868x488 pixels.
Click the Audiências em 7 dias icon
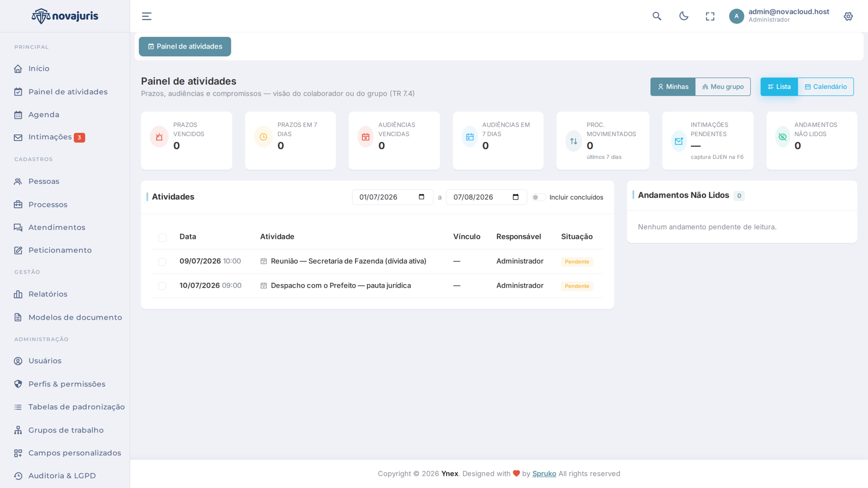pos(470,137)
